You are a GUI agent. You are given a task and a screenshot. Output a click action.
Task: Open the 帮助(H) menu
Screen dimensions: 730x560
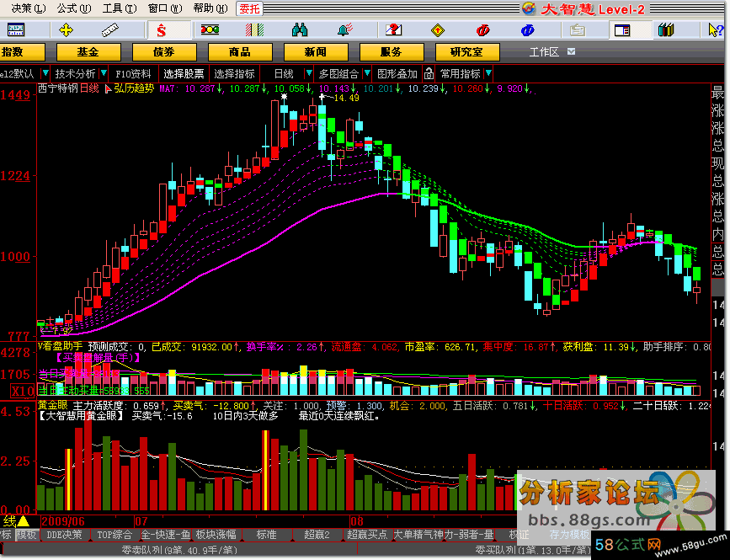tap(210, 8)
